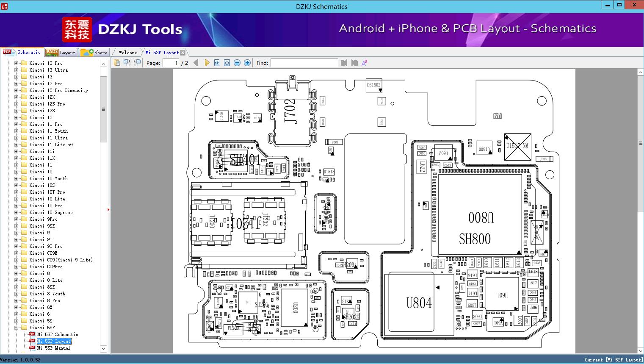Screen dimensions: 644x364
Task: Click the Xiaomi 8 Youth folder icon
Action: click(24, 294)
